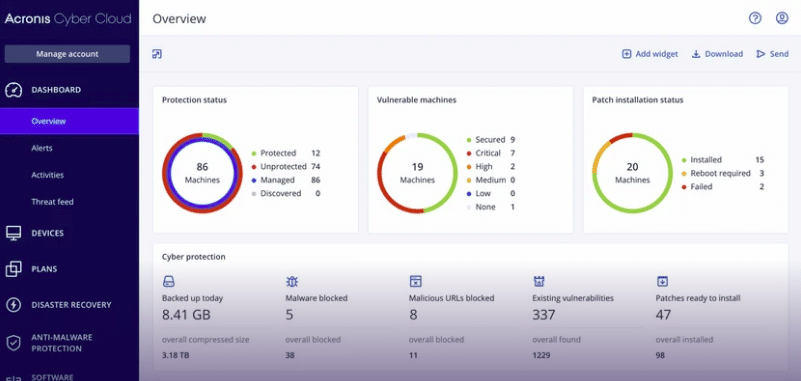Click the 8.41 GB backed up value
This screenshot has width=801, height=381.
[x=186, y=315]
